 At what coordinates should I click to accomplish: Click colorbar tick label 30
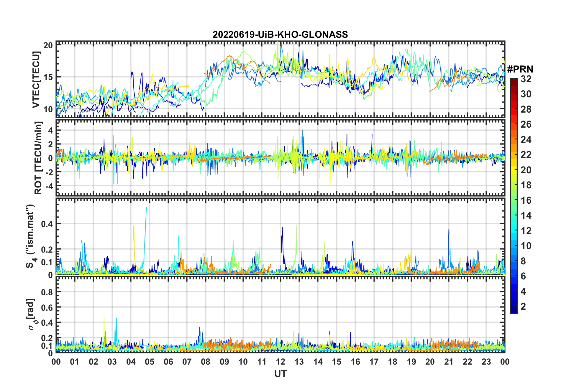tap(526, 94)
